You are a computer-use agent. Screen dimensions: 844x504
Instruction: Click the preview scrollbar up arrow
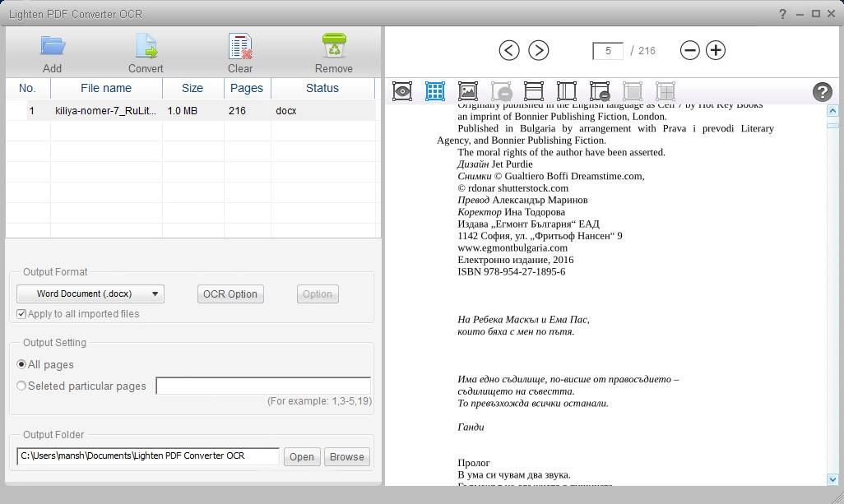832,111
